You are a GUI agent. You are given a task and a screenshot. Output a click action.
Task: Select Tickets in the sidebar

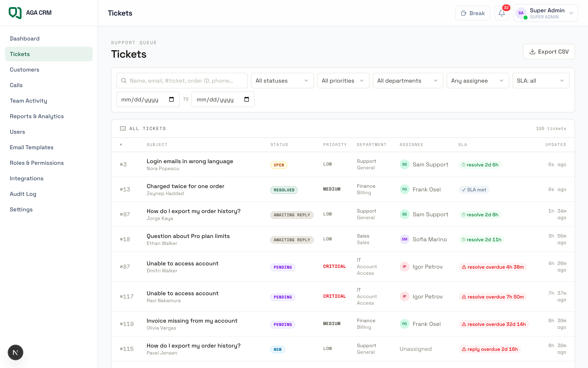point(49,54)
